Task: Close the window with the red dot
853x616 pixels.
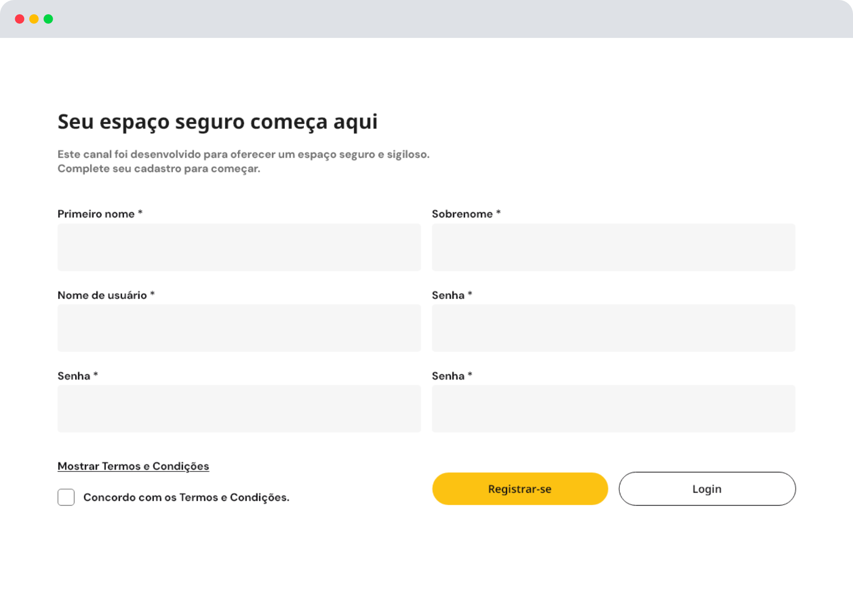Action: tap(20, 19)
